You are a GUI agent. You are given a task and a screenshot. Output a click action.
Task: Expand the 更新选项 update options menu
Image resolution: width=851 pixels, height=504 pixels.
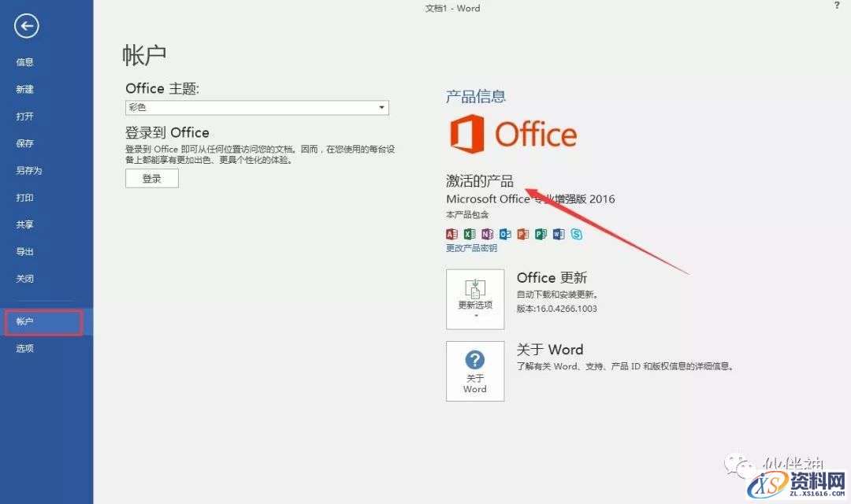[475, 298]
